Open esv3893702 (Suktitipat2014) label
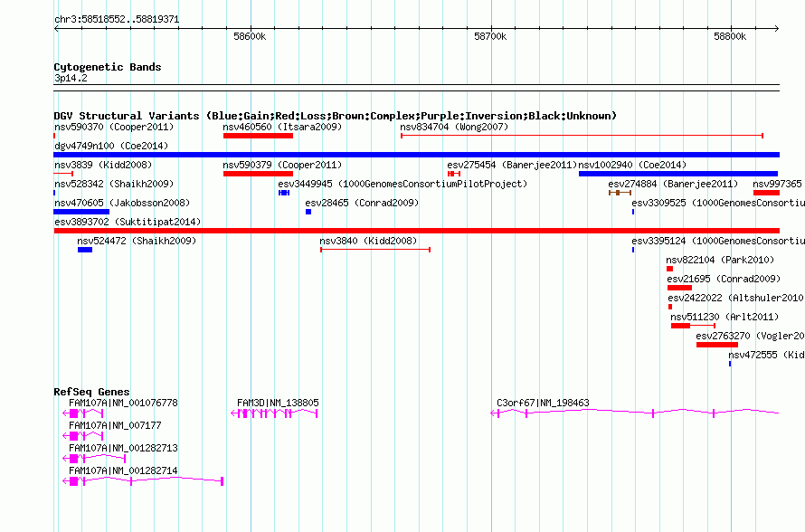The image size is (805, 532). [128, 222]
